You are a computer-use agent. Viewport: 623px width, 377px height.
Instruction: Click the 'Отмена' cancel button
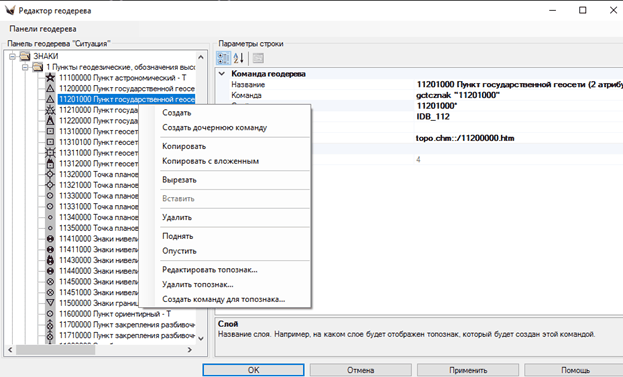[x=360, y=370]
